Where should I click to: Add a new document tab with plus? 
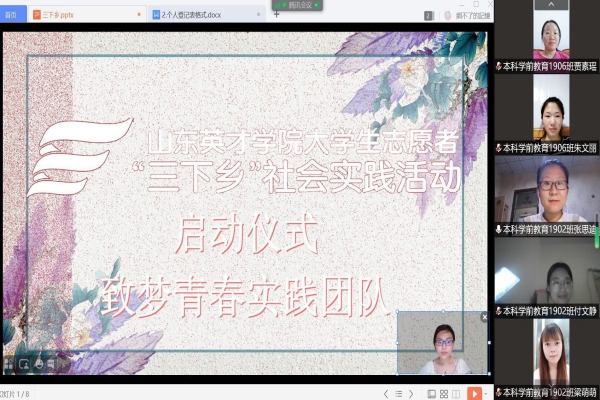(277, 15)
